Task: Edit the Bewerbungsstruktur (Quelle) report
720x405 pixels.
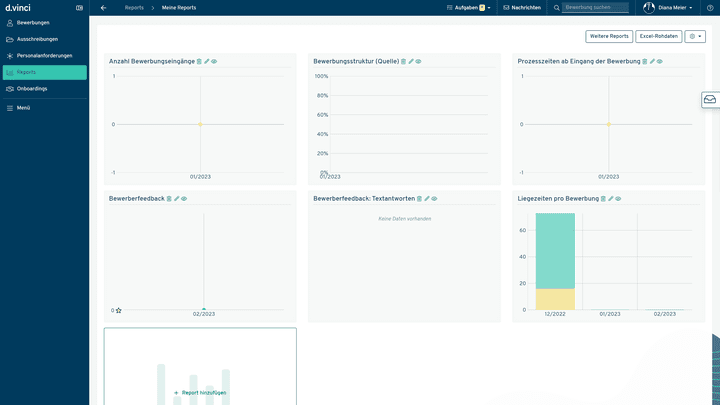Action: (411, 61)
